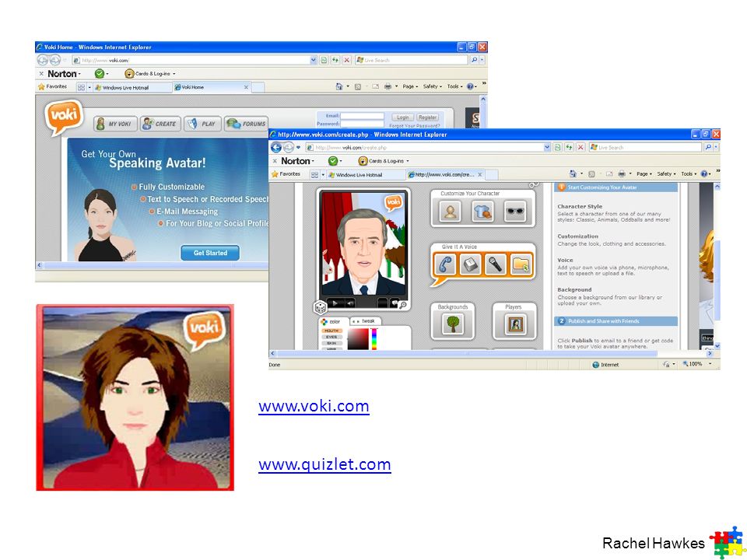Mute the avatar preview speaker
Viewport: 747px width, 560px height.
[350, 303]
